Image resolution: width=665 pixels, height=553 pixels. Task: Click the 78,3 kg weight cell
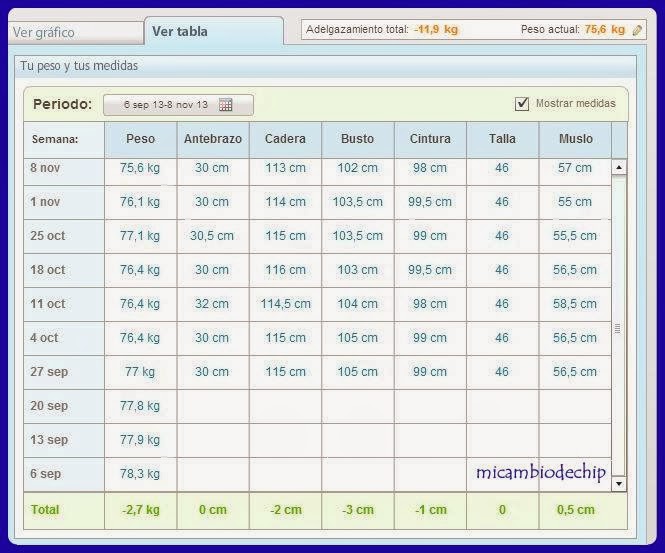140,473
